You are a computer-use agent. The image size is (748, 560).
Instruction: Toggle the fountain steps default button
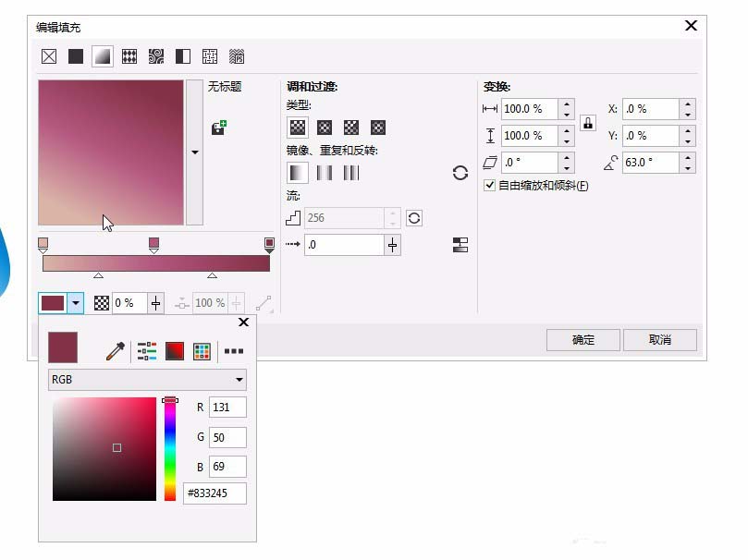414,218
